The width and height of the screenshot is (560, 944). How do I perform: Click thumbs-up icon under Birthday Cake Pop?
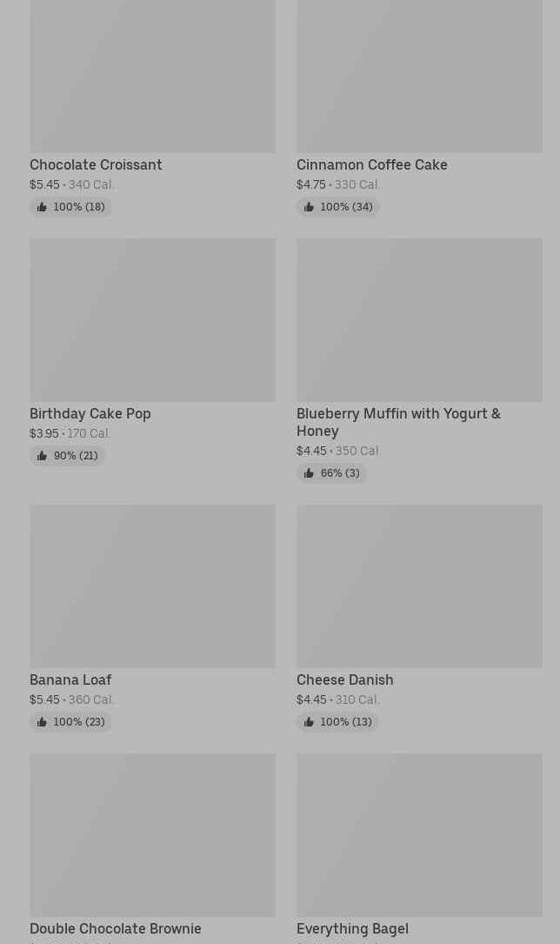pos(42,456)
